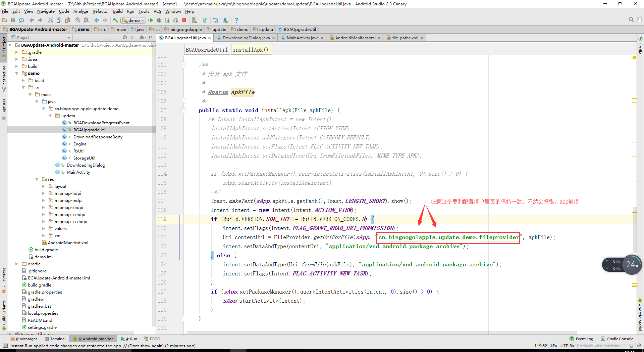644x352 pixels.
Task: Expand the .idea folder
Action: tap(16, 59)
